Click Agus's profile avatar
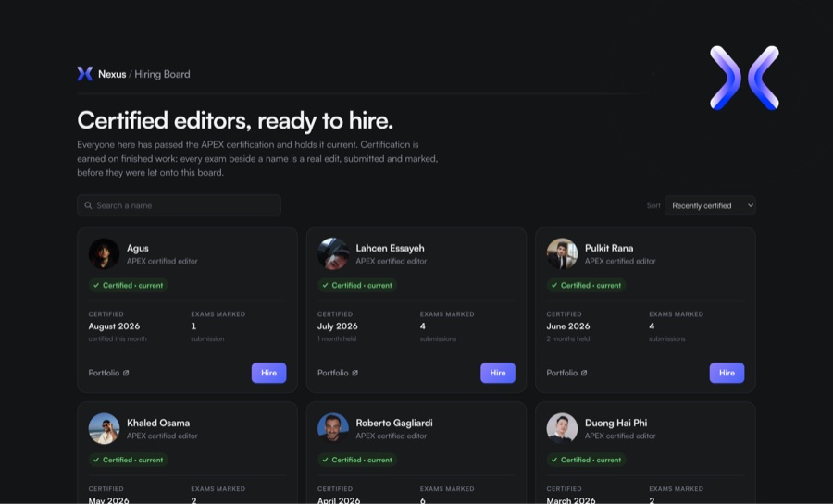Image resolution: width=833 pixels, height=504 pixels. coord(104,253)
